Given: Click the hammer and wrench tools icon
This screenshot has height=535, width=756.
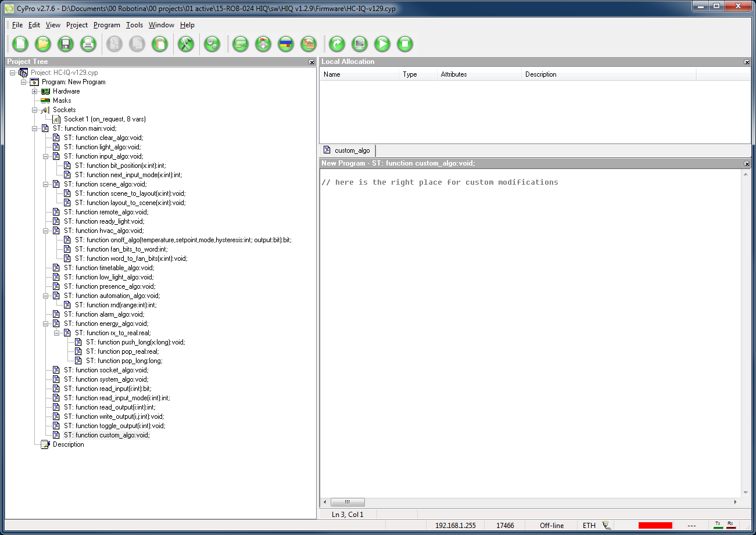Looking at the screenshot, I should point(185,44).
